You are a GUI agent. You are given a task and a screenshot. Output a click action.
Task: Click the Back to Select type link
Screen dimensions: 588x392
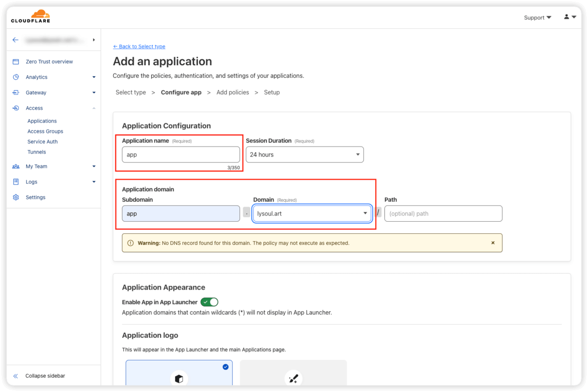(x=139, y=46)
